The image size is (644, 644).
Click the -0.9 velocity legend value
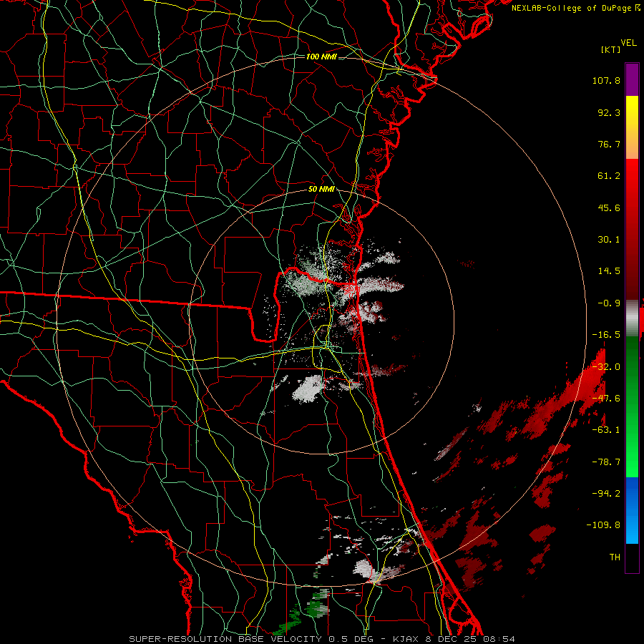(x=609, y=303)
